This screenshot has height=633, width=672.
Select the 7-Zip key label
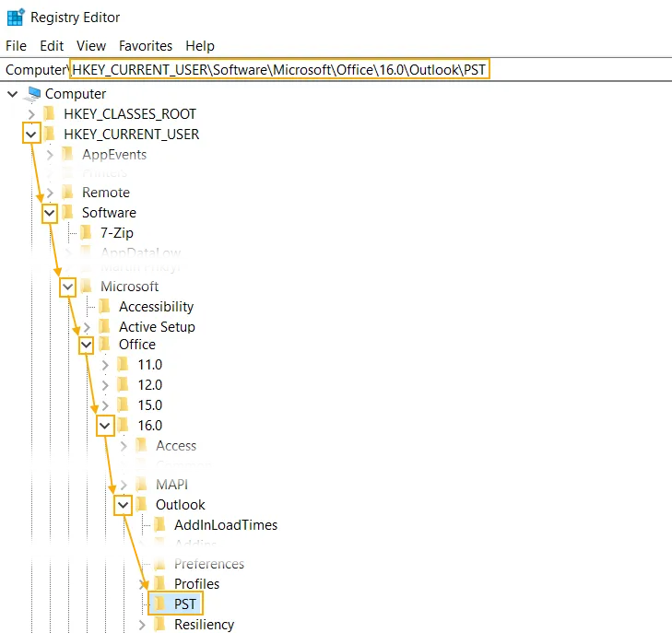(116, 233)
